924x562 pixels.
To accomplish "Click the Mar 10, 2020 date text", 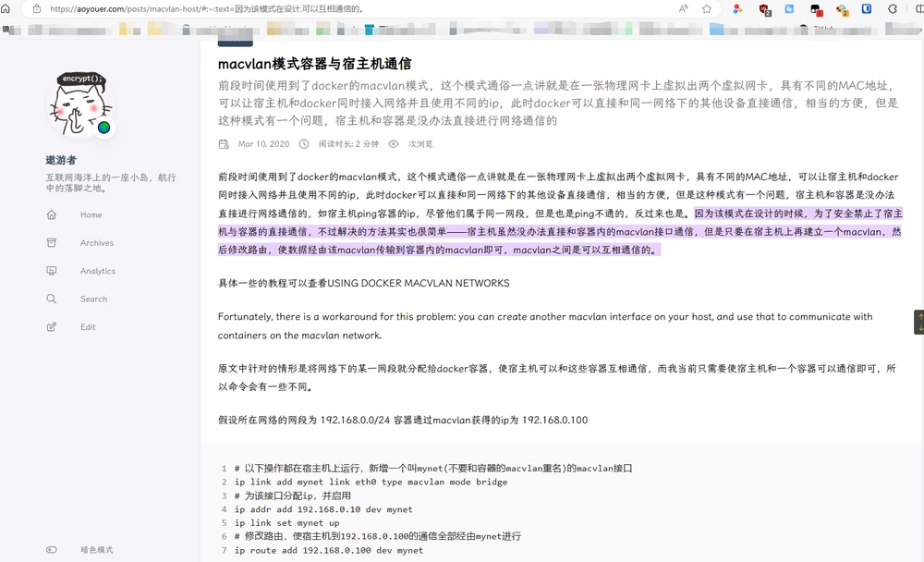I will click(263, 144).
